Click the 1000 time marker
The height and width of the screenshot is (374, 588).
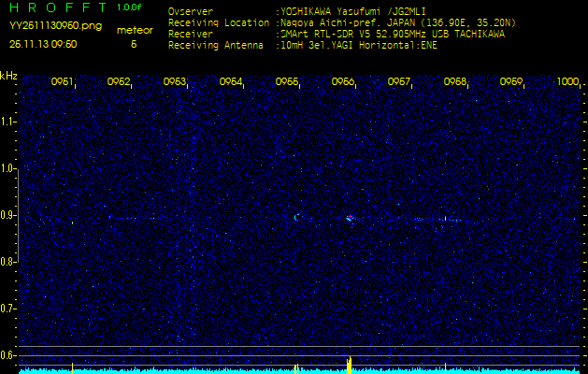pos(568,81)
